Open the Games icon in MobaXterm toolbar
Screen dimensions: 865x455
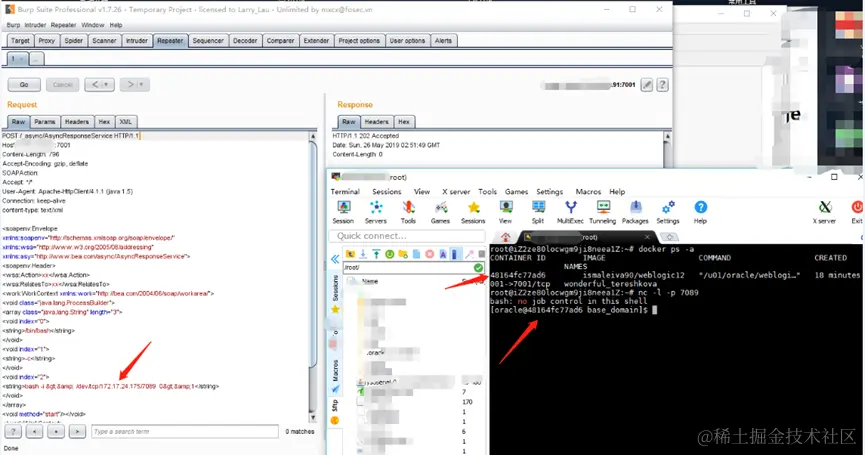click(440, 212)
